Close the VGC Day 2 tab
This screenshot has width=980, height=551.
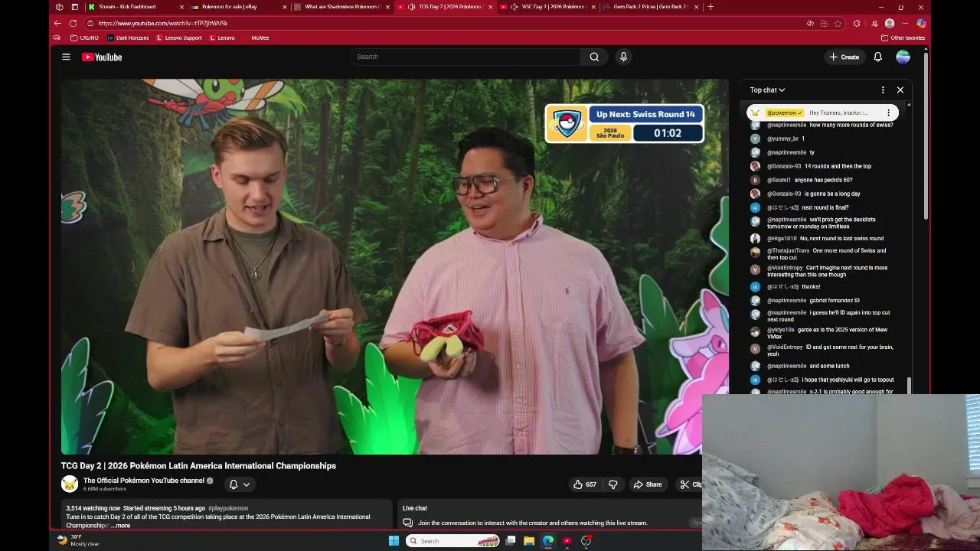pyautogui.click(x=593, y=7)
